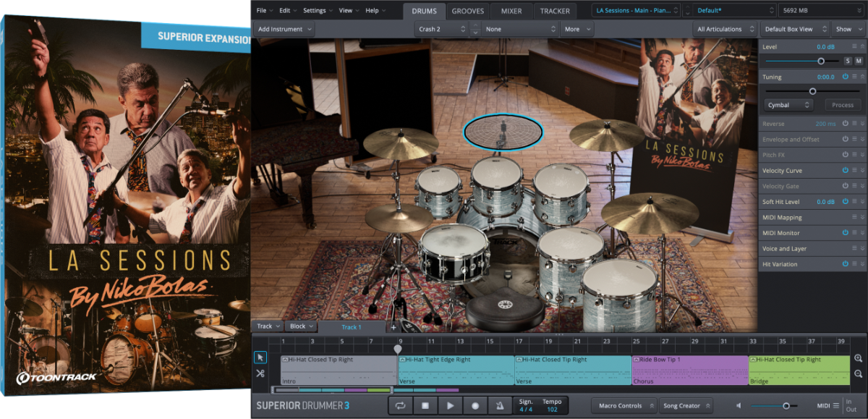Open the Default* preset dropdown
Viewport: 868px width, 419px height.
click(x=733, y=10)
